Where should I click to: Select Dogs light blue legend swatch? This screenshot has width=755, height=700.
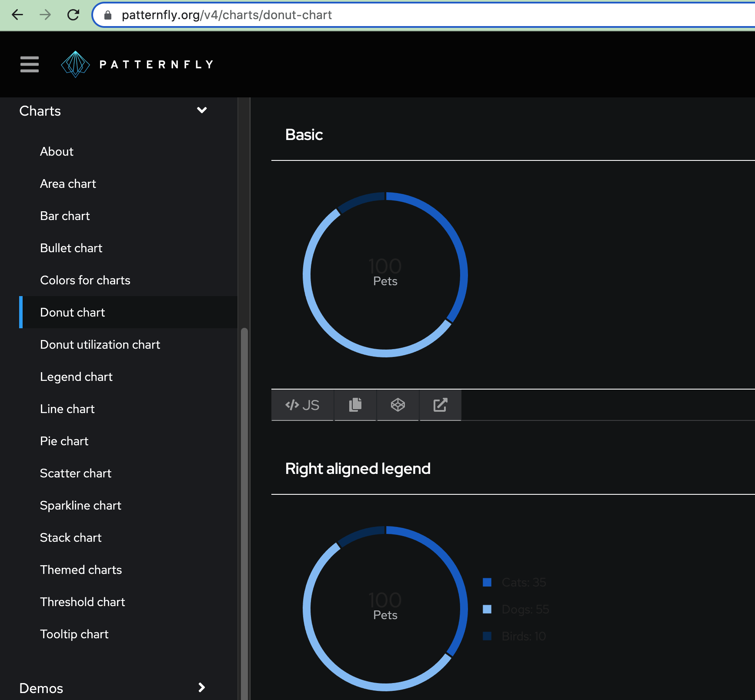[487, 609]
